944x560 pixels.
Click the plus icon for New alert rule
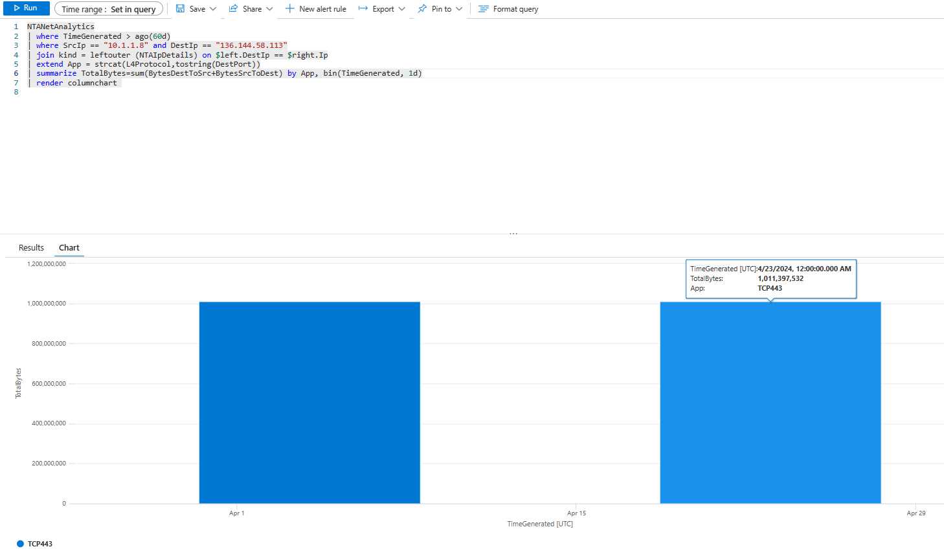point(290,9)
